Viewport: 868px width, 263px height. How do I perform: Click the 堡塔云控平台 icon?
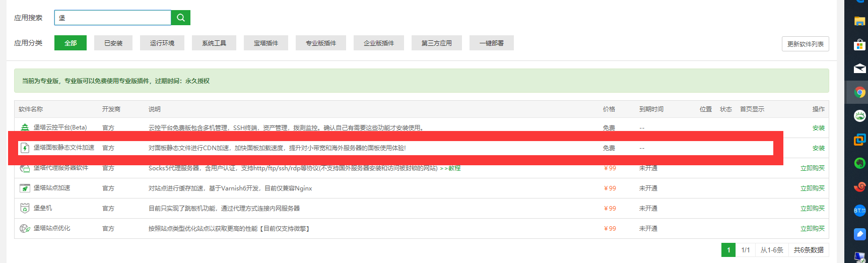25,127
